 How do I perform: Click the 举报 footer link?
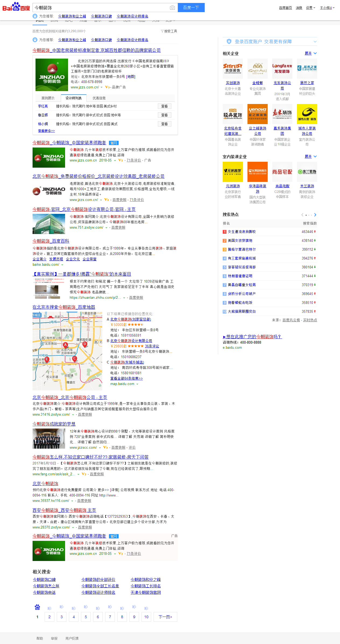tap(54, 638)
